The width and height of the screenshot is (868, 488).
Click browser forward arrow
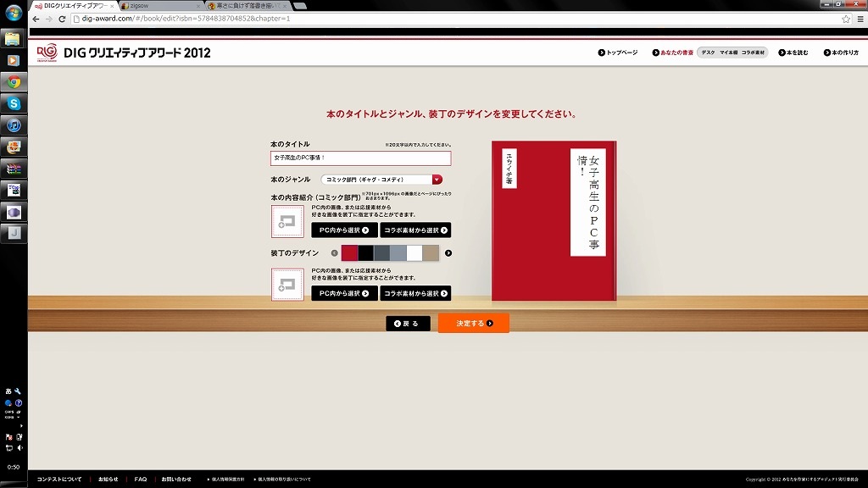[x=48, y=19]
